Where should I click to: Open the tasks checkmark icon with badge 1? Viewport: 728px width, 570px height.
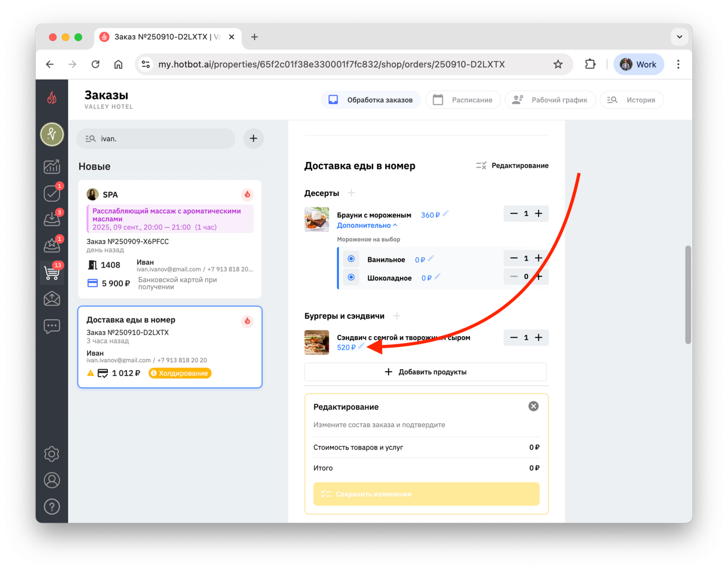52,193
